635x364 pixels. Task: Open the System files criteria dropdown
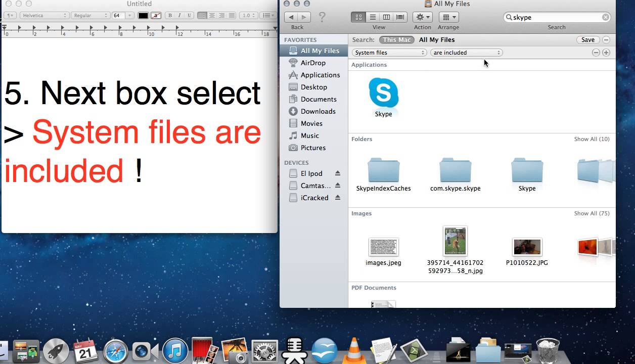click(389, 53)
